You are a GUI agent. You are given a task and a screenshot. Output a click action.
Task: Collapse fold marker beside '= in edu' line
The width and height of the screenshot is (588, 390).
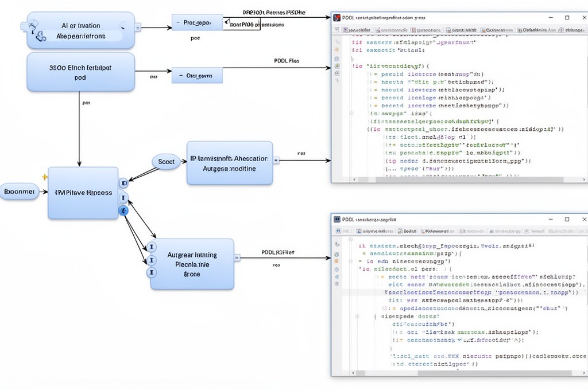click(350, 262)
